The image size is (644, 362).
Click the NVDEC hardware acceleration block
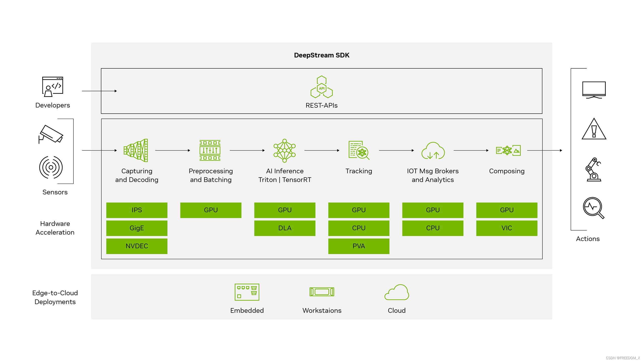[137, 246]
